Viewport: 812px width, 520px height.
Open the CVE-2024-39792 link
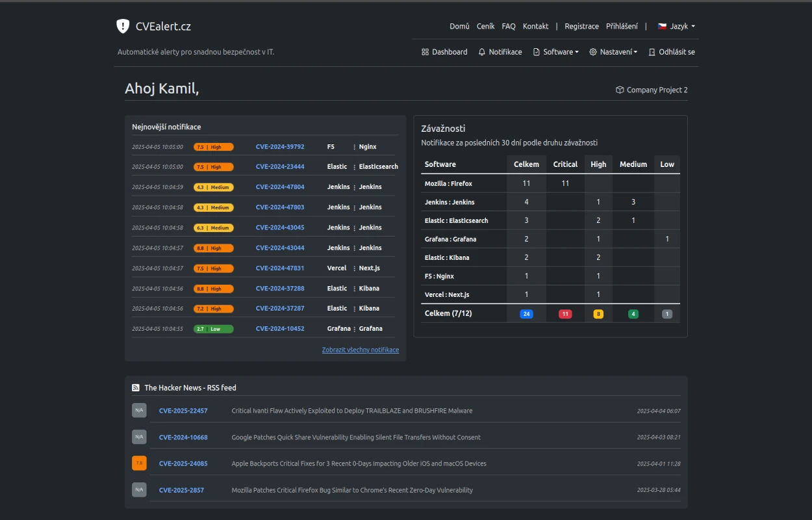pos(280,146)
